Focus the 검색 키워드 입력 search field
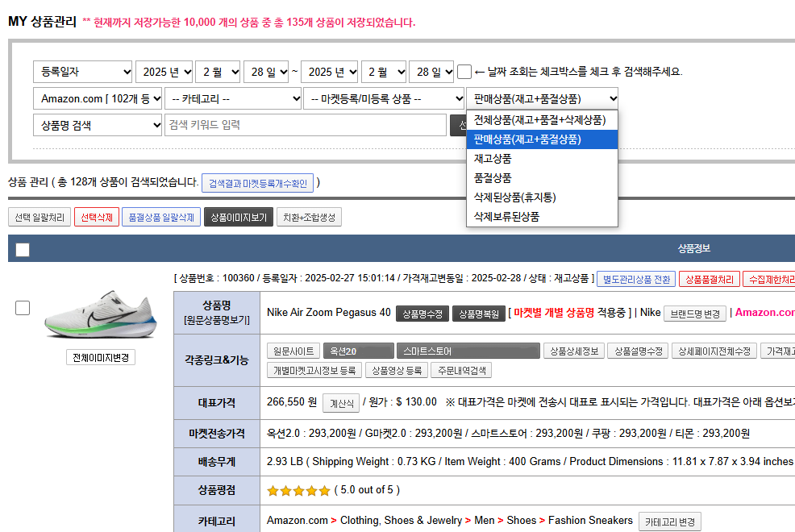The width and height of the screenshot is (795, 532). (x=305, y=125)
